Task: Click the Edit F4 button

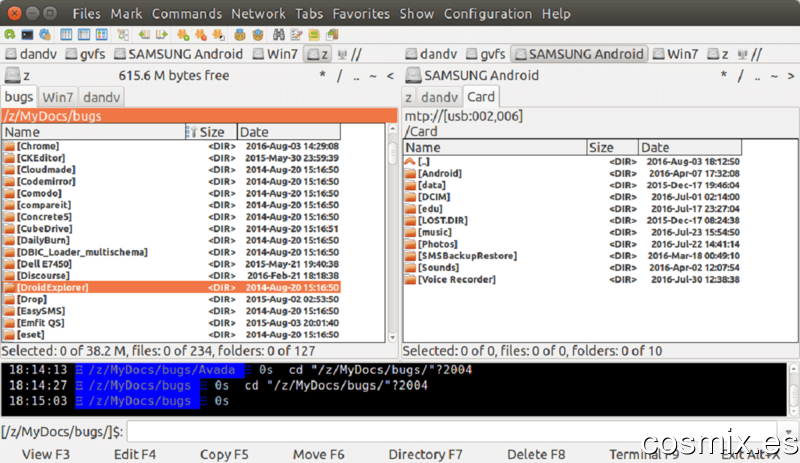Action: click(135, 454)
